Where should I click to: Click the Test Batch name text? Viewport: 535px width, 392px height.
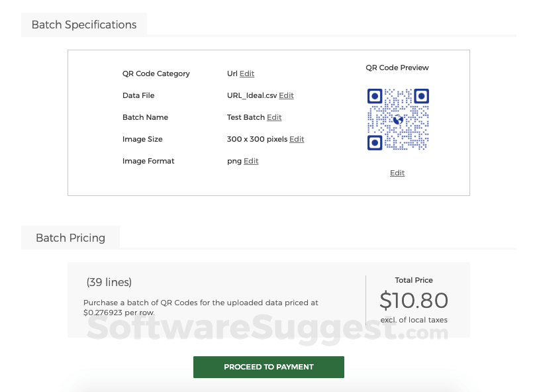(246, 117)
